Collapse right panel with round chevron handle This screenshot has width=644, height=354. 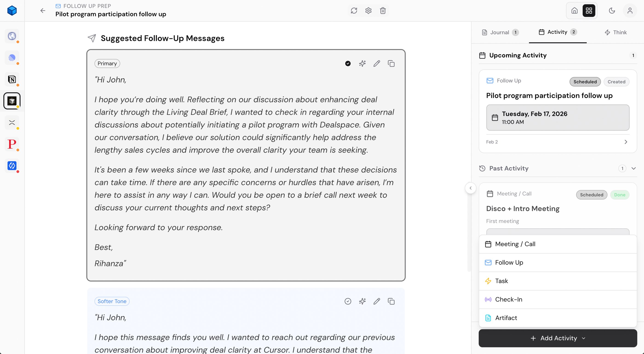click(x=471, y=188)
